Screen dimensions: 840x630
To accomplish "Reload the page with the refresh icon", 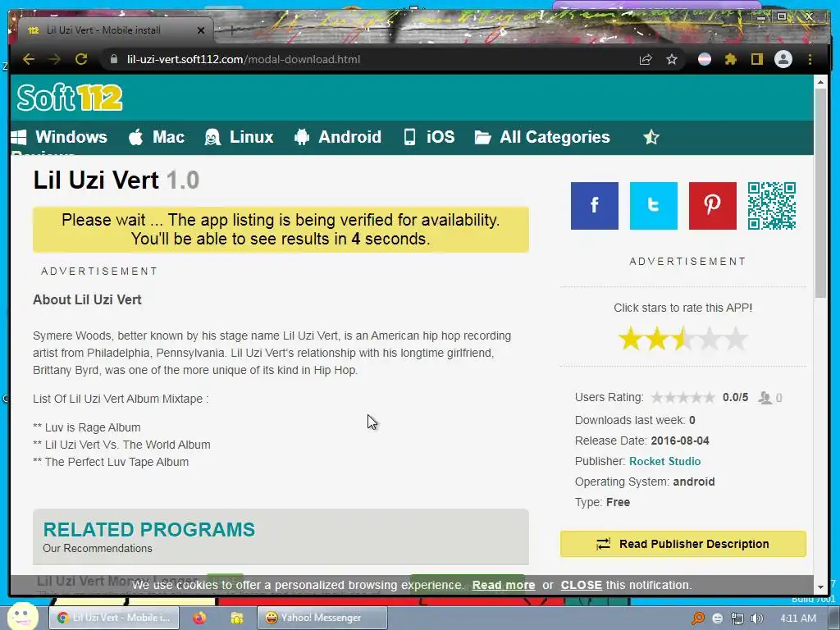I will [x=81, y=59].
